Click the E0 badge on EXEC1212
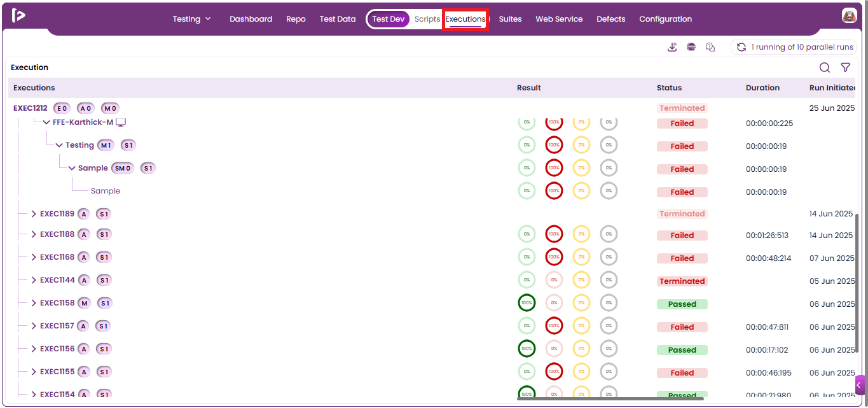 [61, 108]
